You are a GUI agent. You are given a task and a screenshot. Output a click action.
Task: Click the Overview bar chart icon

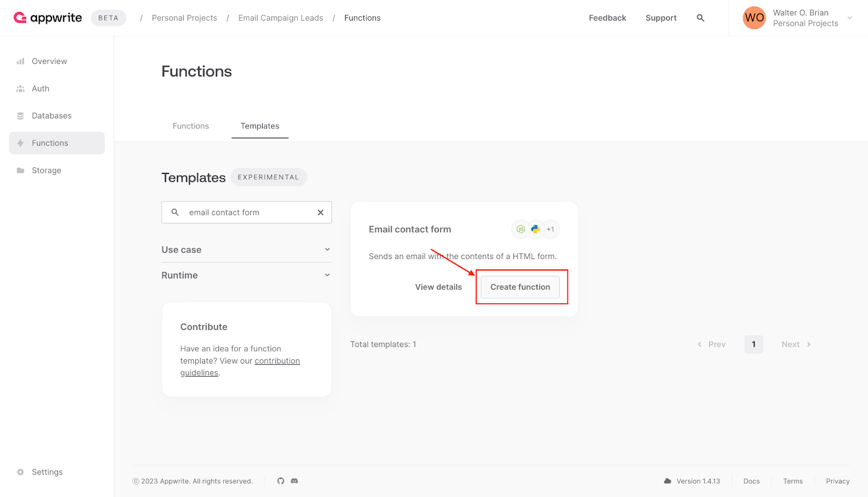21,61
